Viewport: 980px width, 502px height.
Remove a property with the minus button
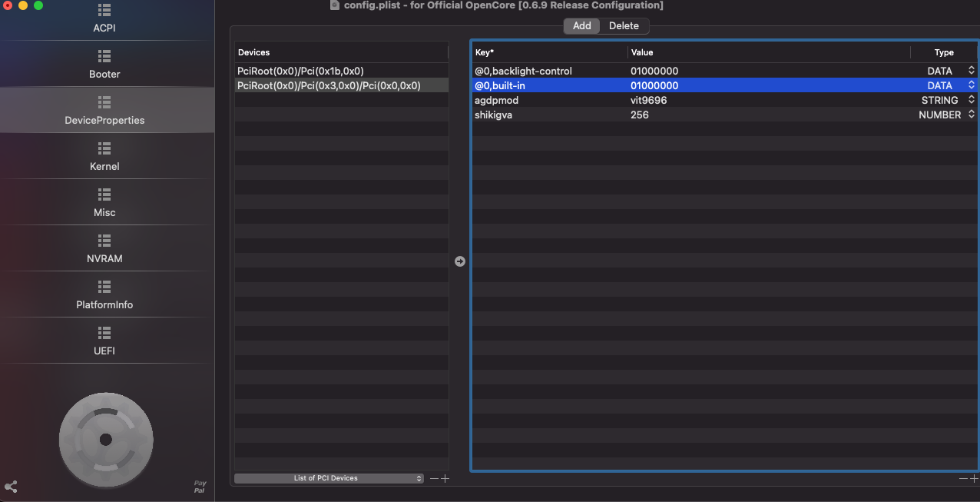(x=963, y=478)
